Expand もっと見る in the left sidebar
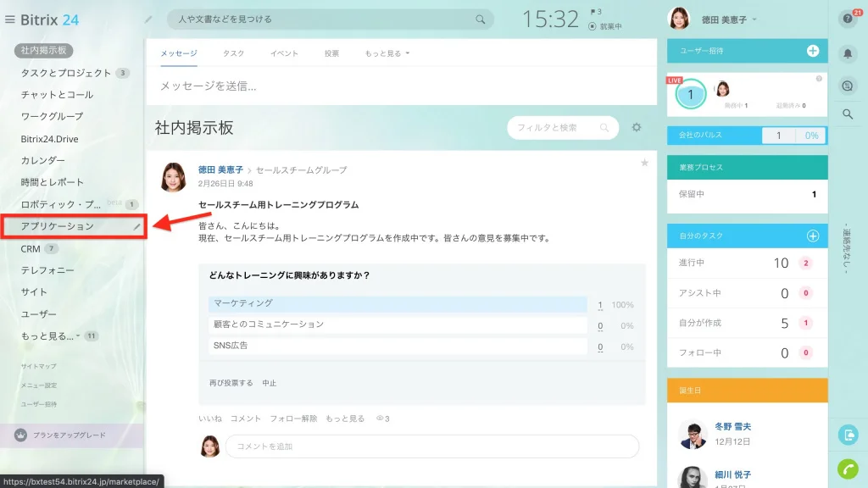Image resolution: width=868 pixels, height=488 pixels. coord(50,335)
